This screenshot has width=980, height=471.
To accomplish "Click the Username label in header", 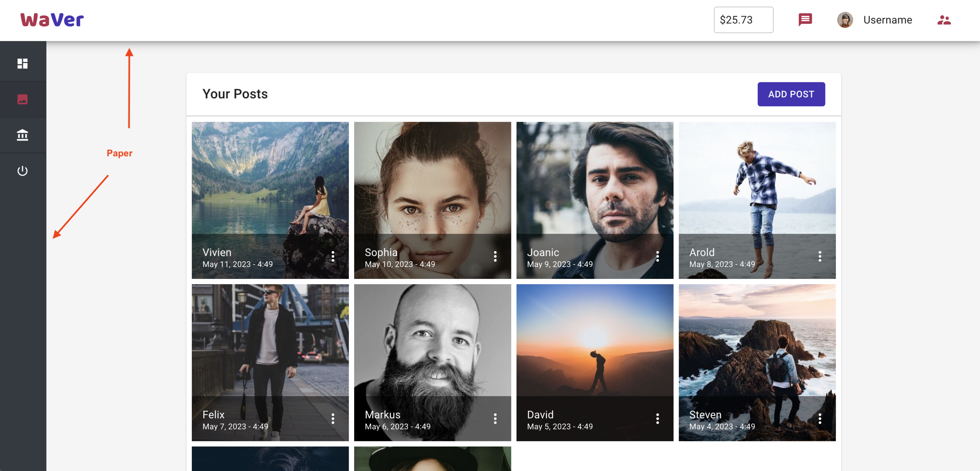I will click(x=888, y=20).
